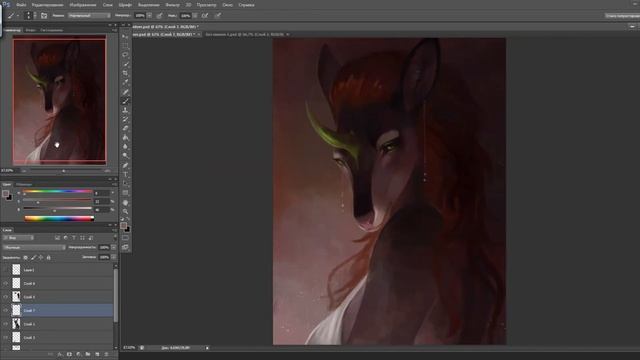The height and width of the screenshot is (360, 640).
Task: Select the Type tool
Action: click(x=125, y=174)
